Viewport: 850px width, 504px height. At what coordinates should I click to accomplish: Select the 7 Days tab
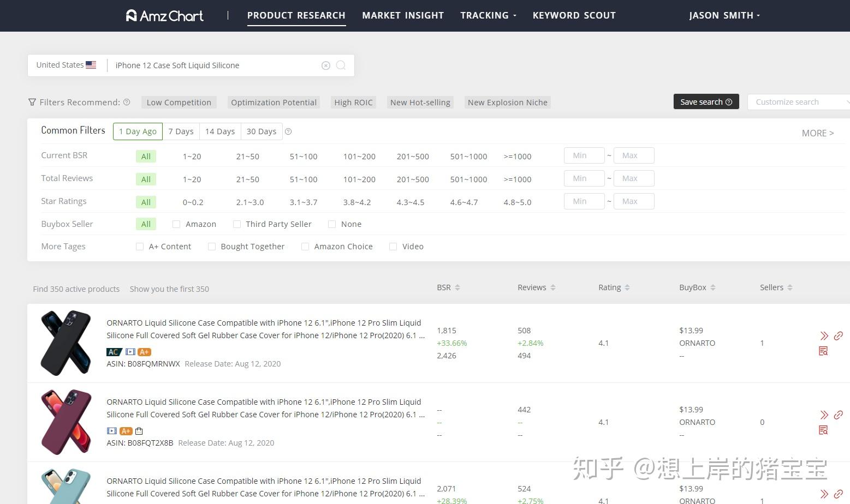181,131
